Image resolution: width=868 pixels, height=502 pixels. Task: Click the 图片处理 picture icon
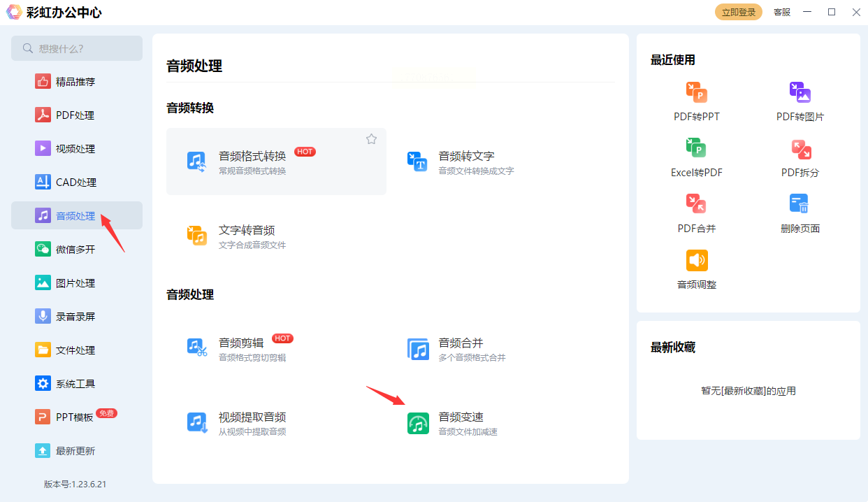43,283
